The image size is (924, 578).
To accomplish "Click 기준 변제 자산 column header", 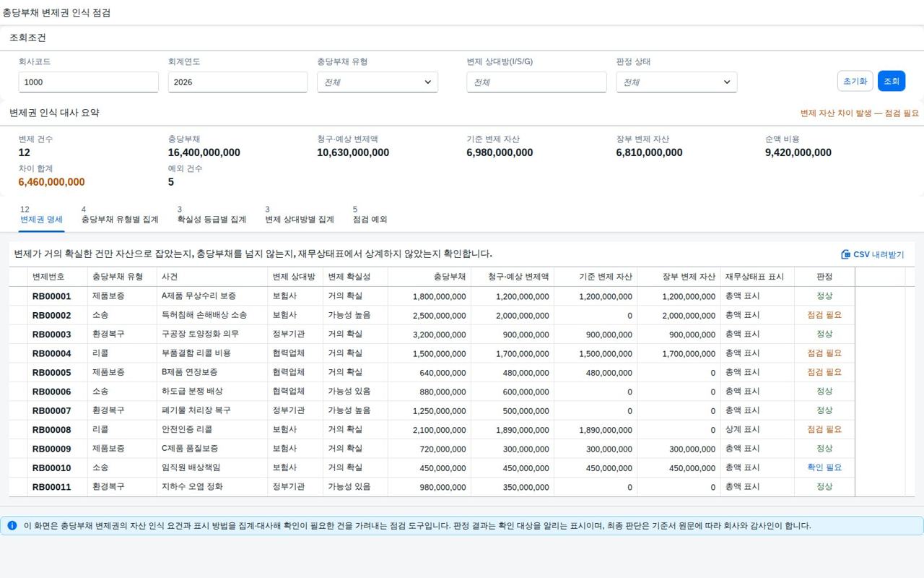I will coord(596,277).
